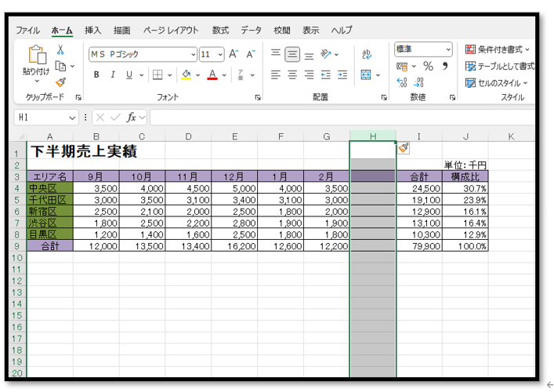Image resolution: width=554 pixels, height=392 pixels.
Task: Decrease font size with the small A
Action: point(251,54)
